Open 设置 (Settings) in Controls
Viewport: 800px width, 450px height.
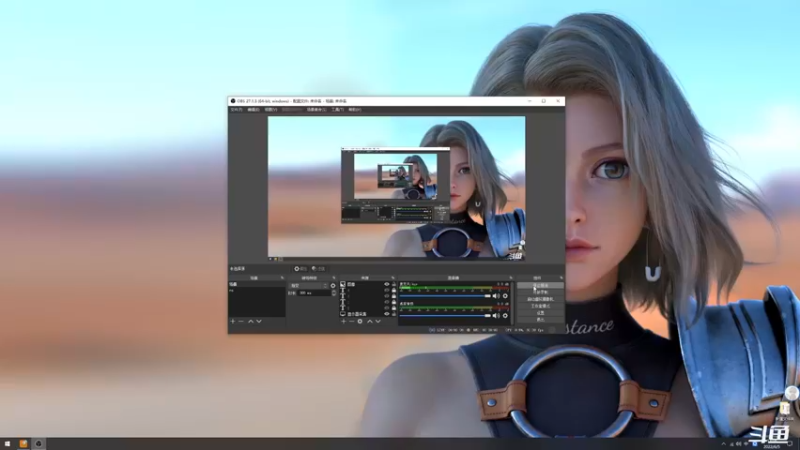click(x=540, y=313)
